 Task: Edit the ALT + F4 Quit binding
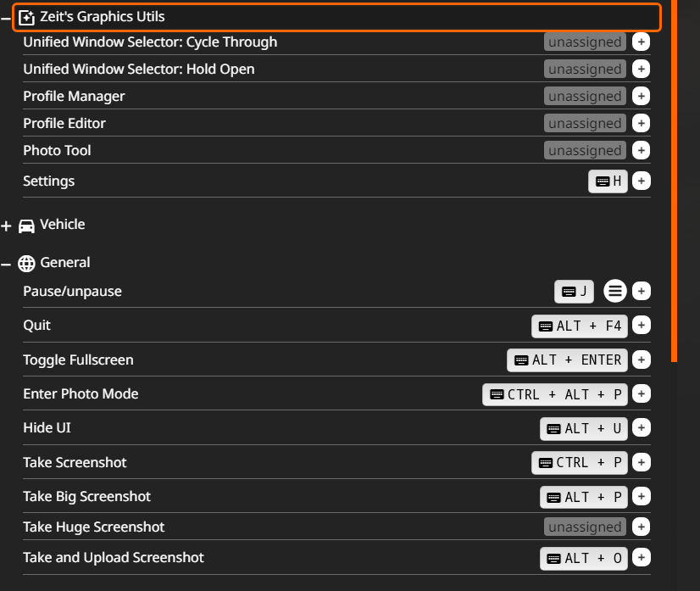pos(580,326)
